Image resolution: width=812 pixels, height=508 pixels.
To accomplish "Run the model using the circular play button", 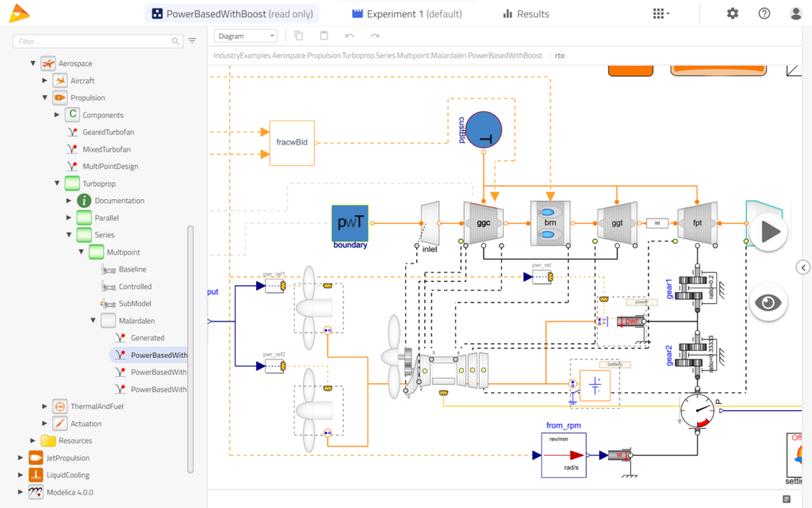I will pyautogui.click(x=767, y=231).
